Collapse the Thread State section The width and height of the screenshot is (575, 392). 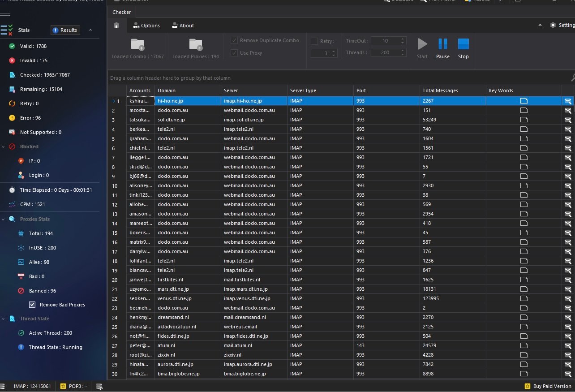pyautogui.click(x=4, y=319)
